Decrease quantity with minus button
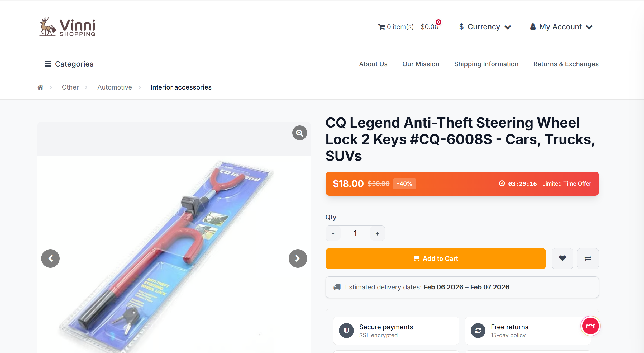 point(333,233)
